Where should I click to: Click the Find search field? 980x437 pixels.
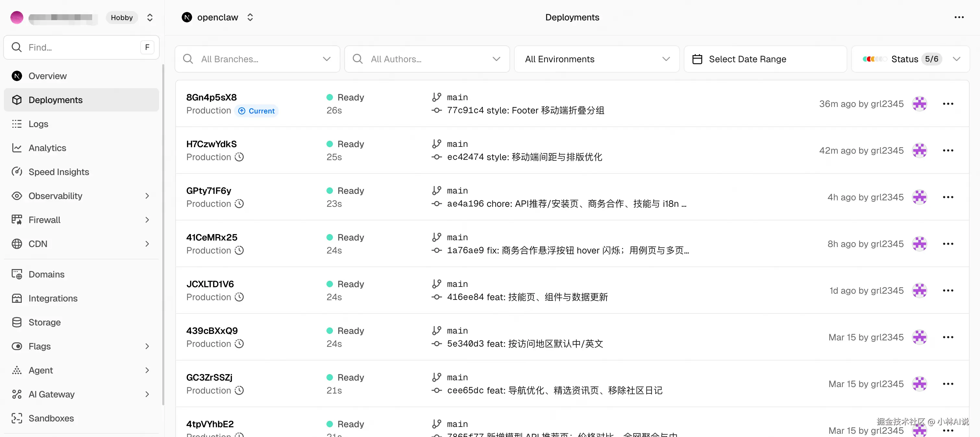(76, 48)
